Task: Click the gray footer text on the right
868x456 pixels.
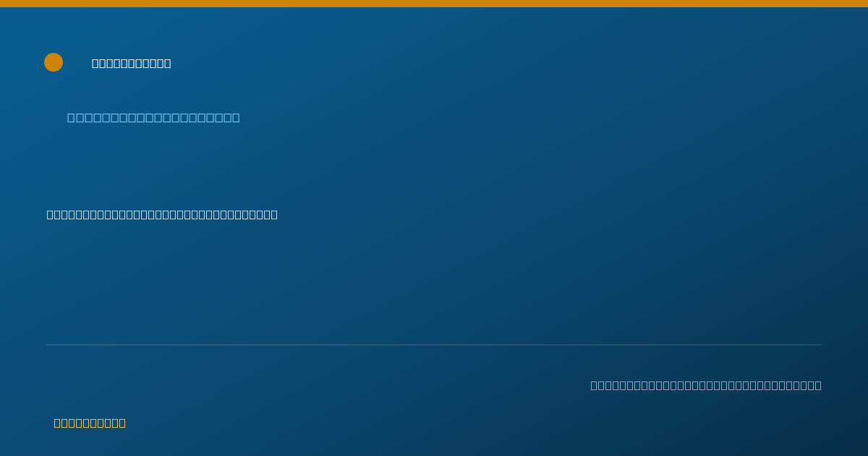Action: coord(706,386)
